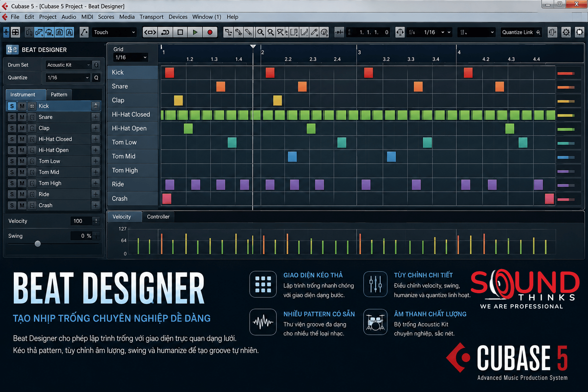
Task: Open the File menu
Action: (x=15, y=17)
